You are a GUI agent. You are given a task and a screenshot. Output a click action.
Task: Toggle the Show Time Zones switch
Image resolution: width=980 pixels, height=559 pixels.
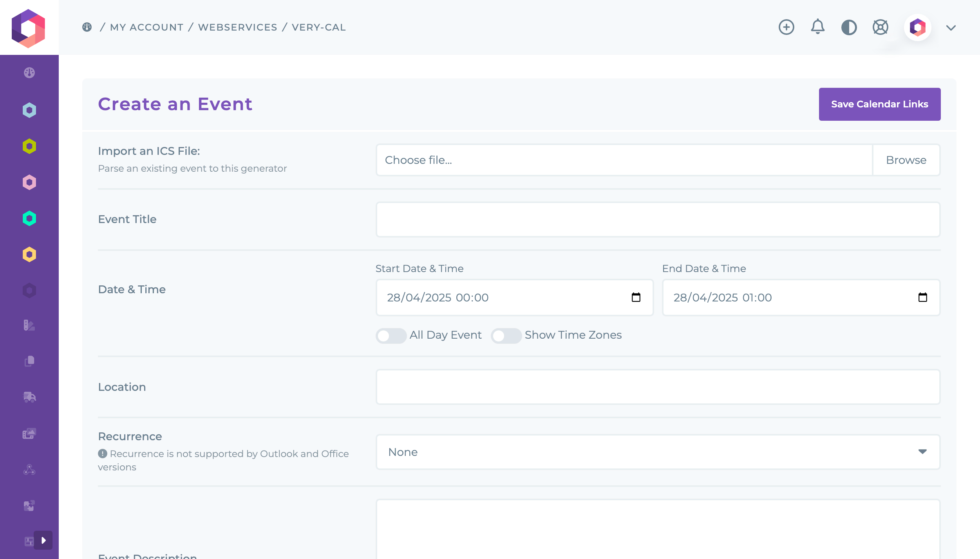tap(506, 336)
